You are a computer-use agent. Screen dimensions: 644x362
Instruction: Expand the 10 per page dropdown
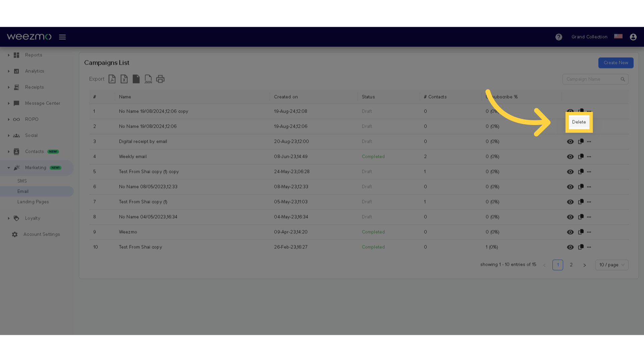[612, 265]
